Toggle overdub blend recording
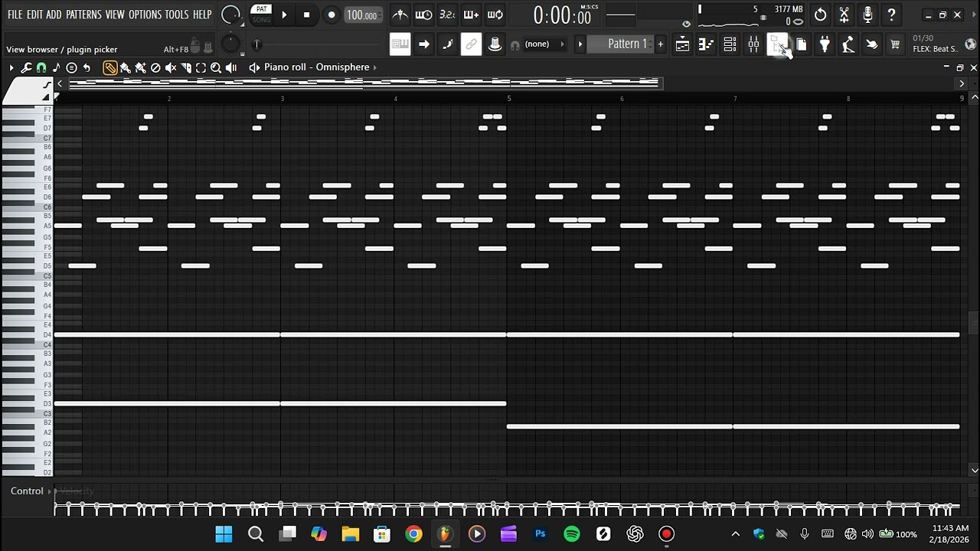The height and width of the screenshot is (551, 980). pyautogui.click(x=471, y=15)
